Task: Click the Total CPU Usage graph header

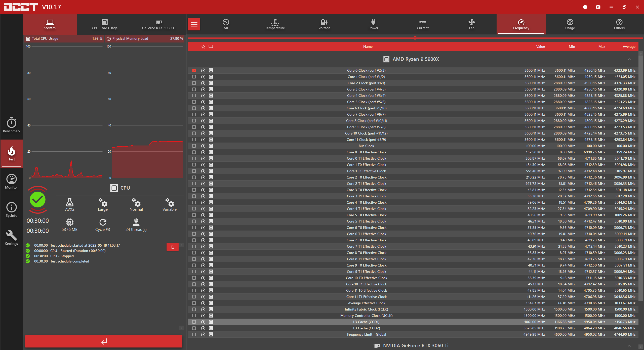Action: [x=64, y=38]
